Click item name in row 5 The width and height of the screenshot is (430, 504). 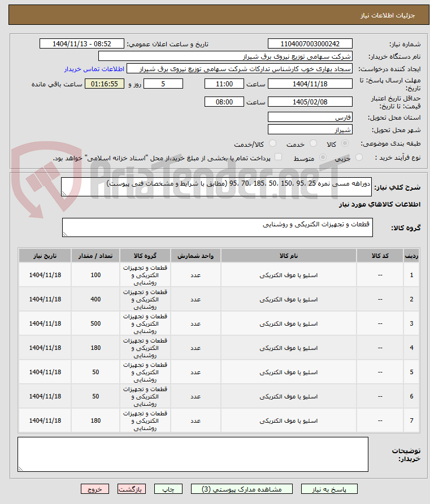[289, 372]
